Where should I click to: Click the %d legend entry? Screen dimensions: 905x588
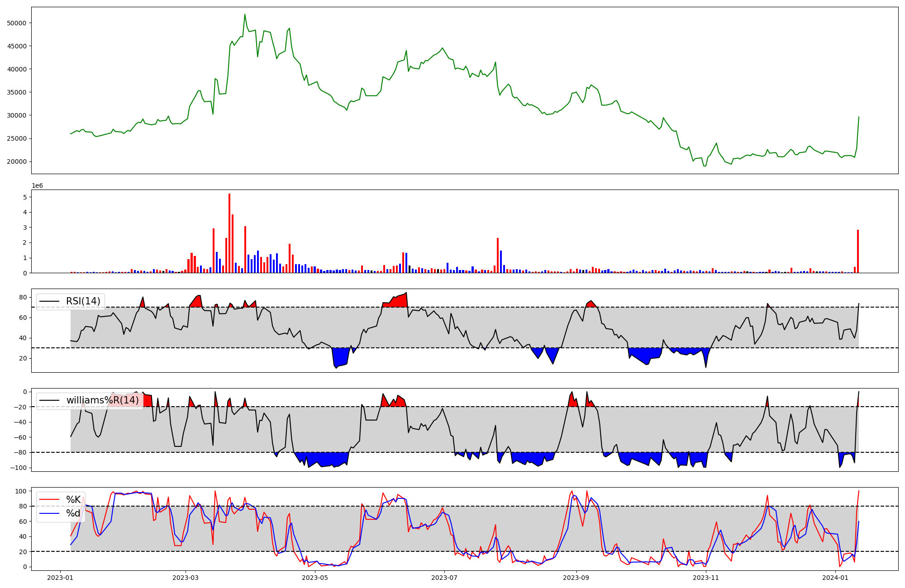coord(73,513)
